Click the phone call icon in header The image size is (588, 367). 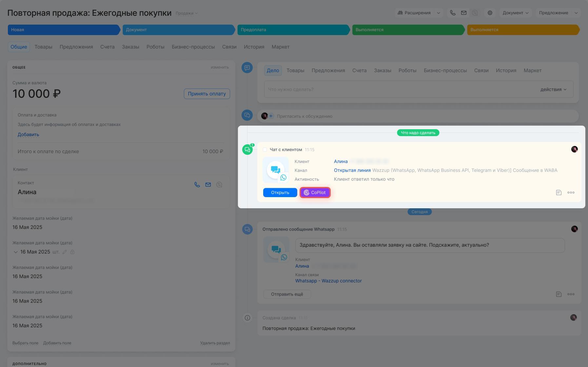(453, 13)
